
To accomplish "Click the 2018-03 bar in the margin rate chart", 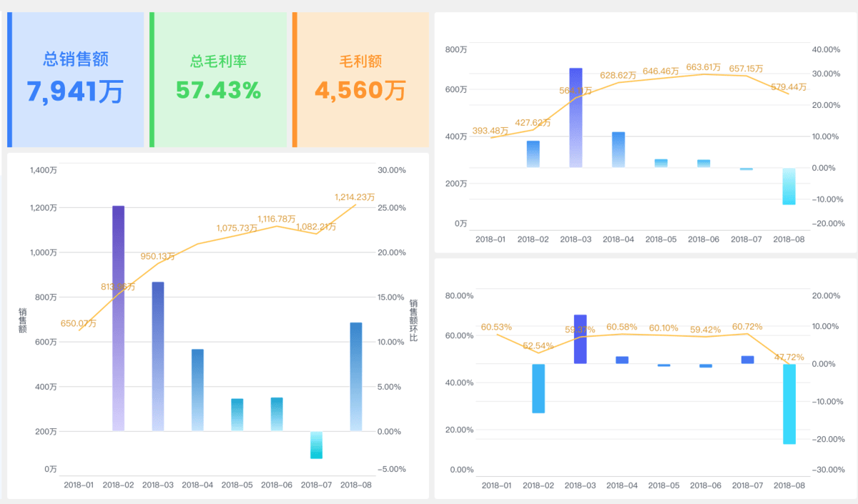I will click(580, 339).
